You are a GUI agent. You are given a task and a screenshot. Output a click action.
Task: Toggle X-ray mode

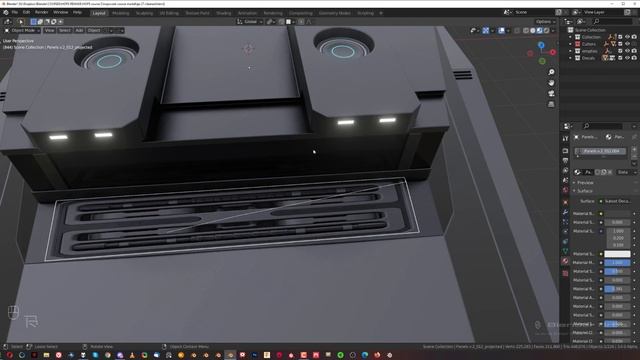point(517,31)
